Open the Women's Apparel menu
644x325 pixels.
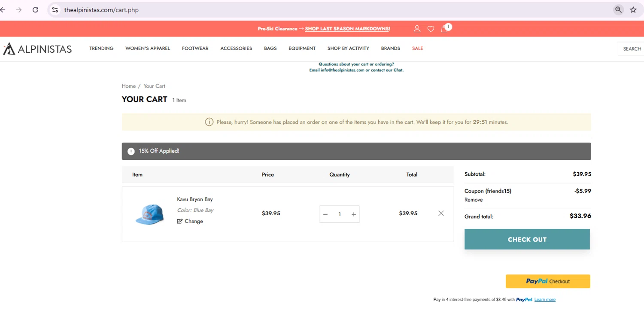pyautogui.click(x=148, y=48)
